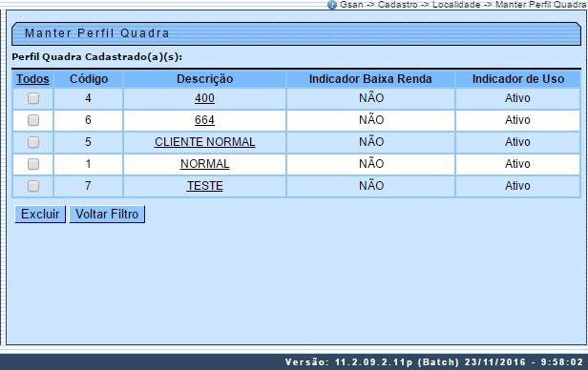588x370 pixels.
Task: Click NÃO in the CLIENTE NORMAL row
Action: [x=371, y=142]
